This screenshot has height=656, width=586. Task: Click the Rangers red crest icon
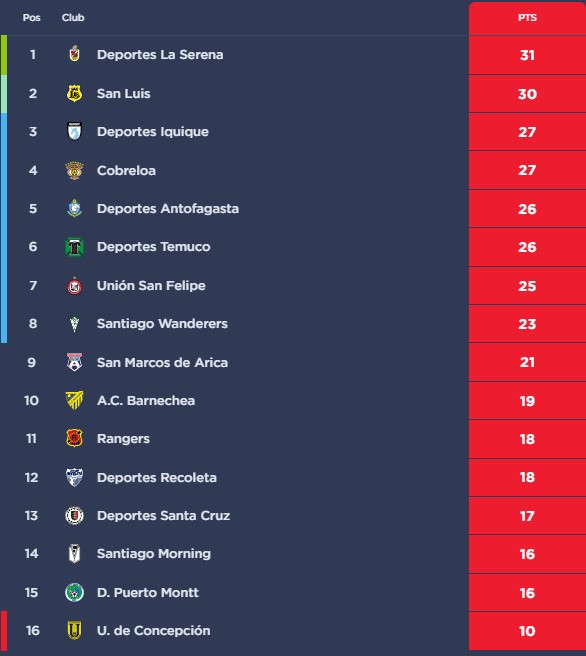pos(74,438)
